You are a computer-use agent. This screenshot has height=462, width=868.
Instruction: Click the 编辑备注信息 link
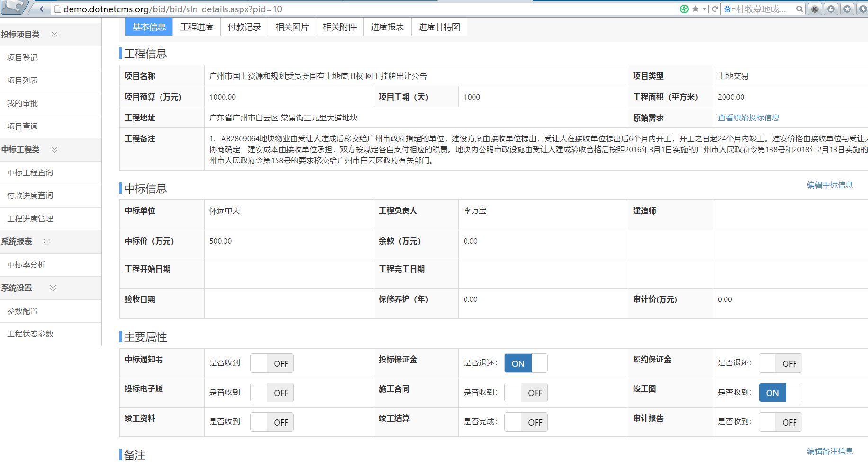click(830, 451)
